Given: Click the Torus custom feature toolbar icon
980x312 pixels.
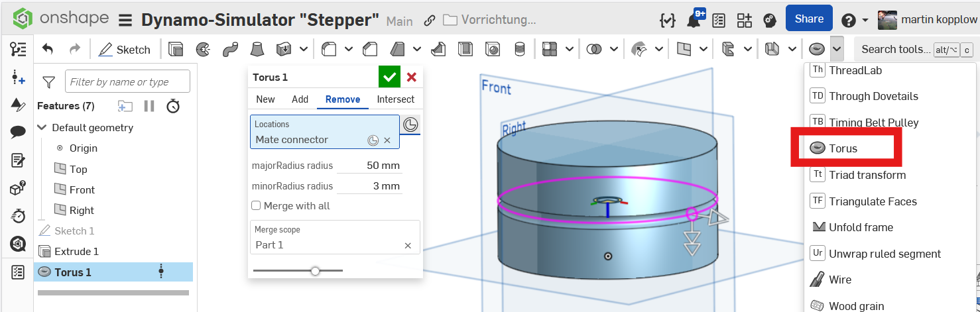Looking at the screenshot, I should click(818, 49).
